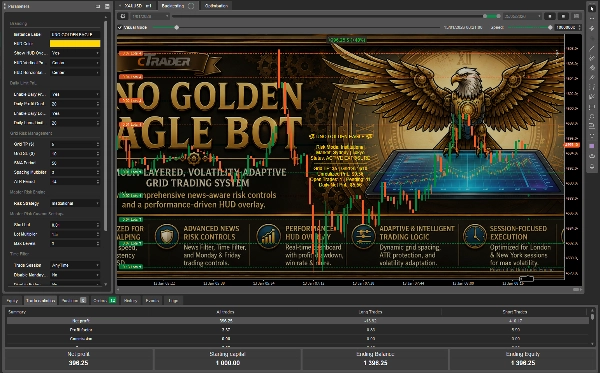Click the Speed slider handle

550,28
